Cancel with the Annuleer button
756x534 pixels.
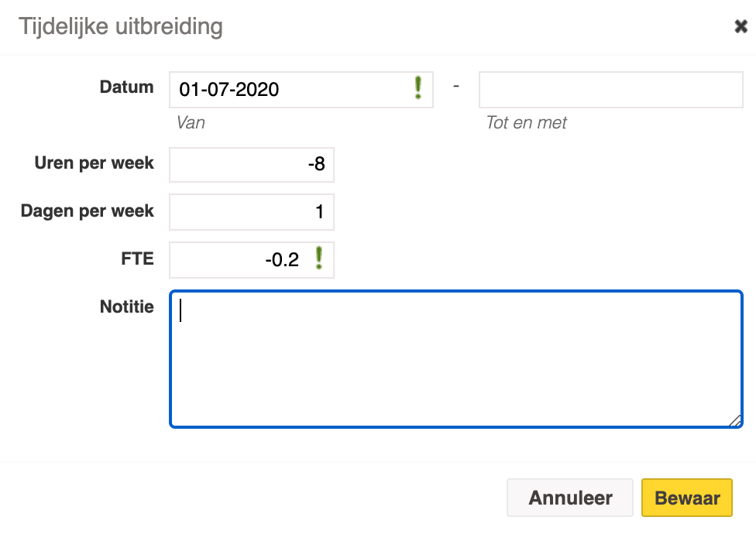pyautogui.click(x=570, y=498)
